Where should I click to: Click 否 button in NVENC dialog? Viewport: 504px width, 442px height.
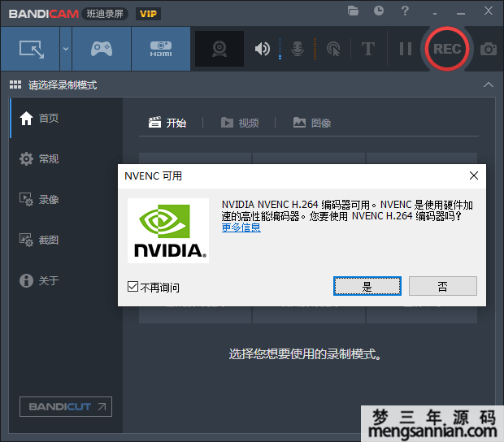(x=442, y=286)
